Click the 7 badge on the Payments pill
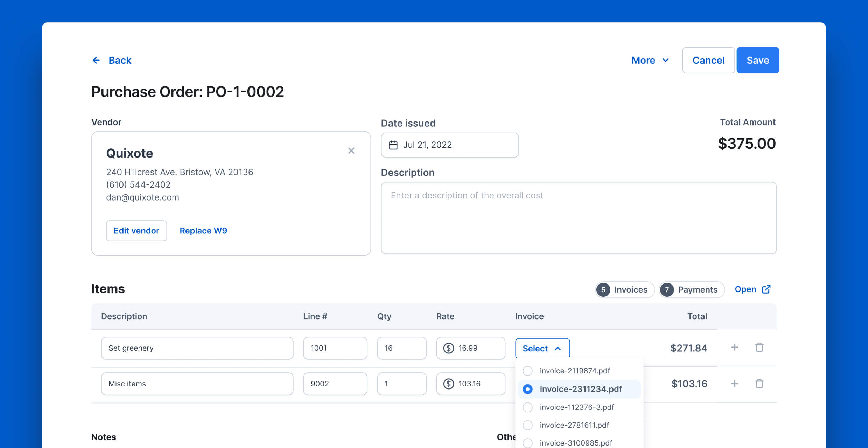Viewport: 868px width, 448px height. (x=667, y=290)
